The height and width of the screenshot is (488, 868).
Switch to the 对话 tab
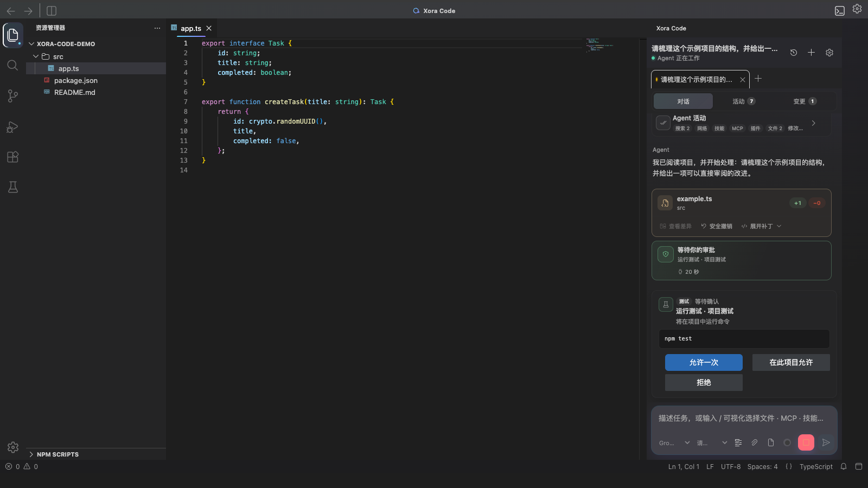[683, 101]
